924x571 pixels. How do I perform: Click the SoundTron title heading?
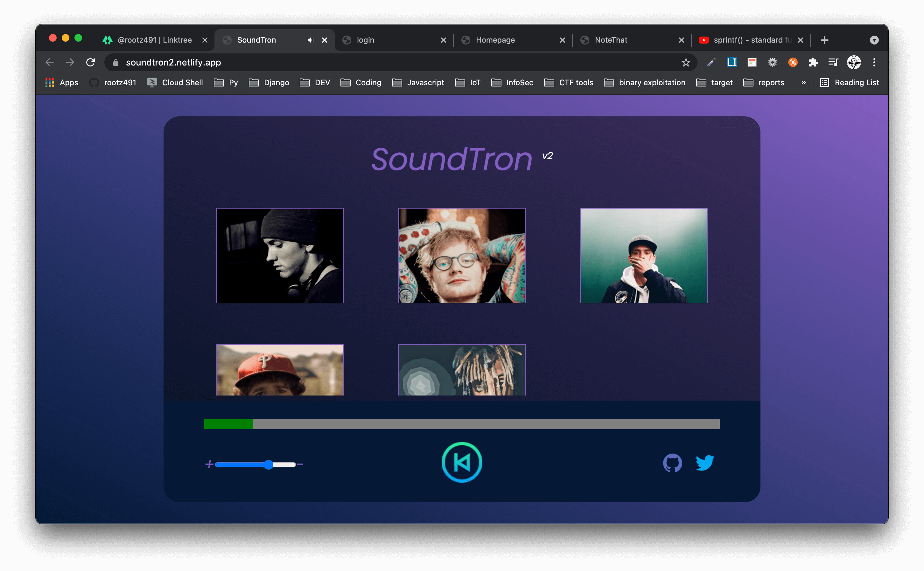[451, 159]
